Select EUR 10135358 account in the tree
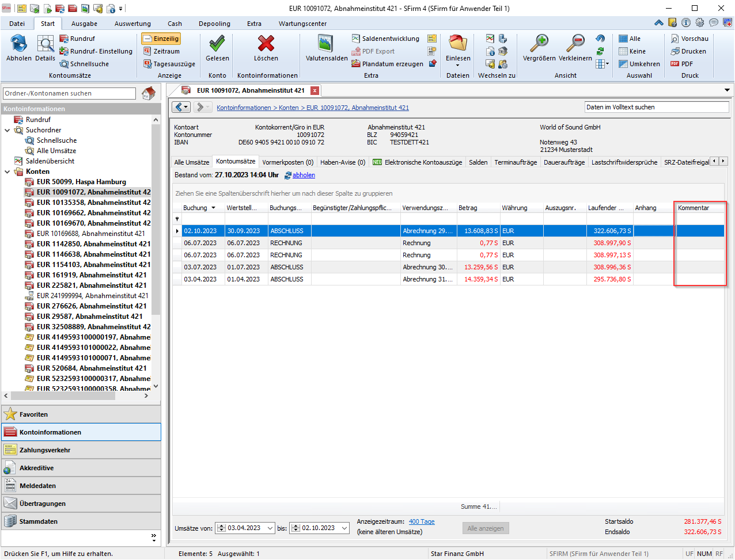The width and height of the screenshot is (735, 560). (x=93, y=203)
